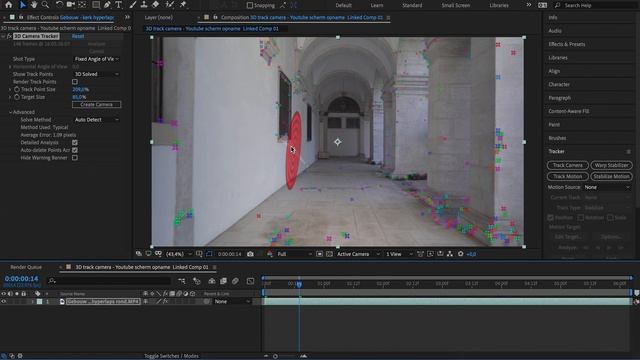Image resolution: width=640 pixels, height=360 pixels.
Task: Open the magnification 43.4% dropdown
Action: click(178, 254)
